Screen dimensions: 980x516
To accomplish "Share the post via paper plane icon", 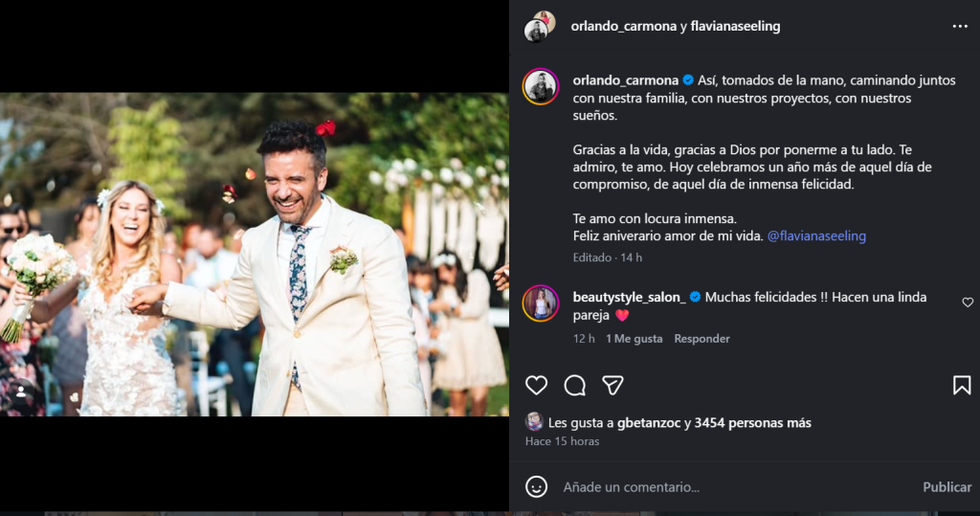I will (x=613, y=385).
